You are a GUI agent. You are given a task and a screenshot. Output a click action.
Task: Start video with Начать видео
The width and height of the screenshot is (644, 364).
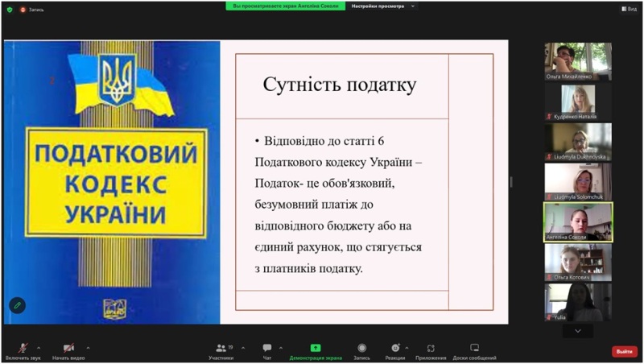point(68,352)
